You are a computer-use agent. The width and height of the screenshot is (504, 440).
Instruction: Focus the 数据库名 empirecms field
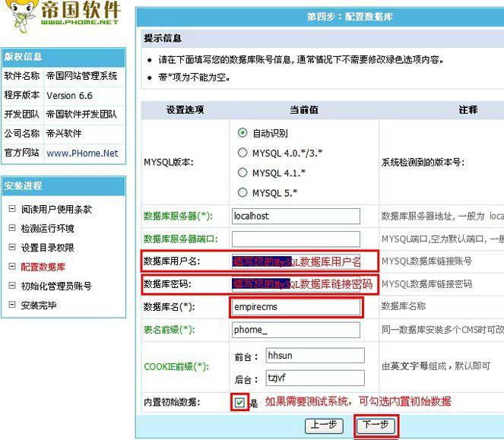(296, 307)
